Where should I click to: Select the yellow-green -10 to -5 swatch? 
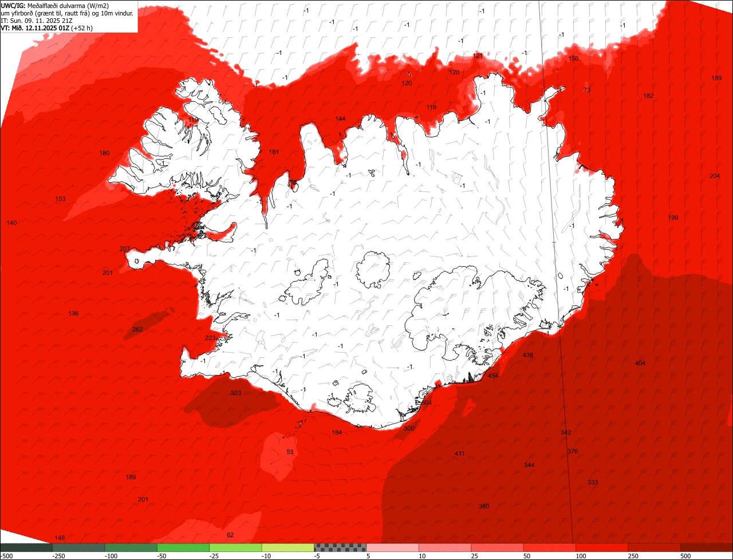pos(288,547)
